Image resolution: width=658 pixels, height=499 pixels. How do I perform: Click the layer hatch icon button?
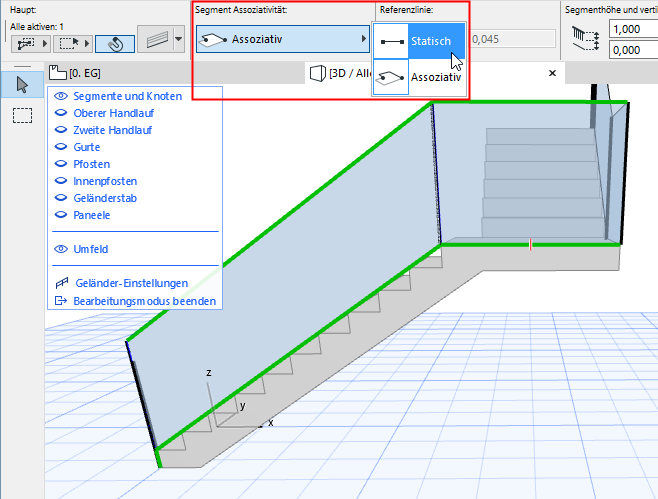pyautogui.click(x=157, y=39)
